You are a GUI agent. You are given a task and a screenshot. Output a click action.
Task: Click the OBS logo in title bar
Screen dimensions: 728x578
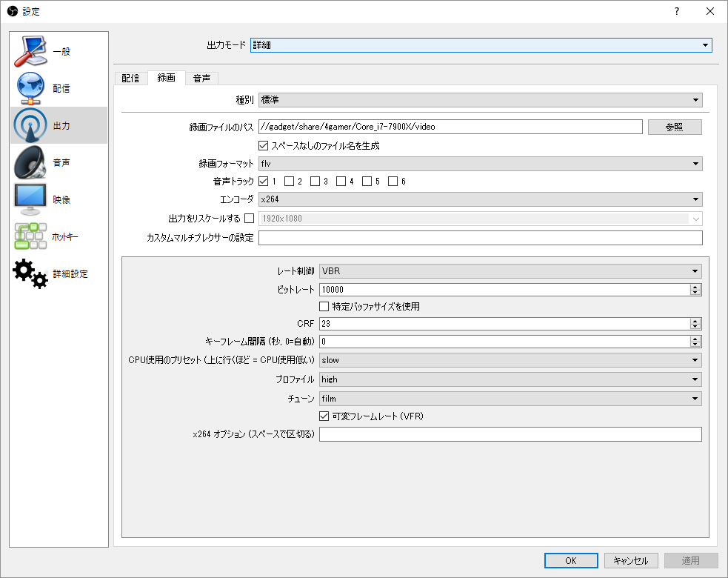tap(13, 11)
